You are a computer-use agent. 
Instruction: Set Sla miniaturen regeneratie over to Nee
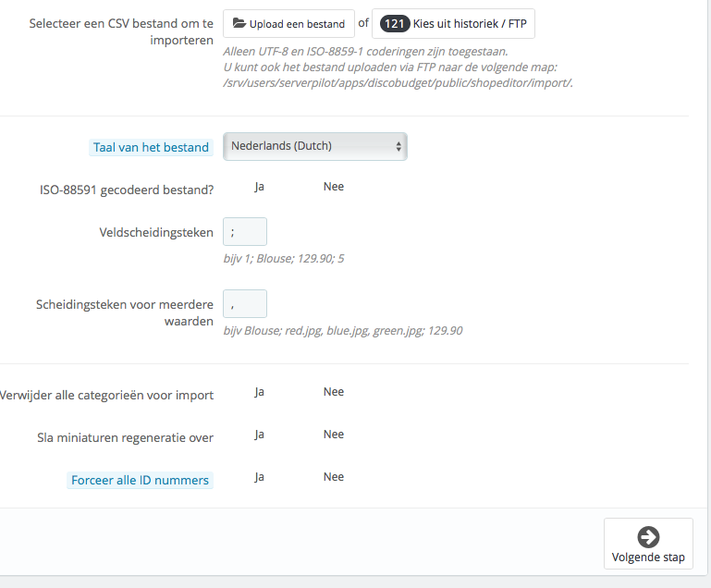coord(334,435)
